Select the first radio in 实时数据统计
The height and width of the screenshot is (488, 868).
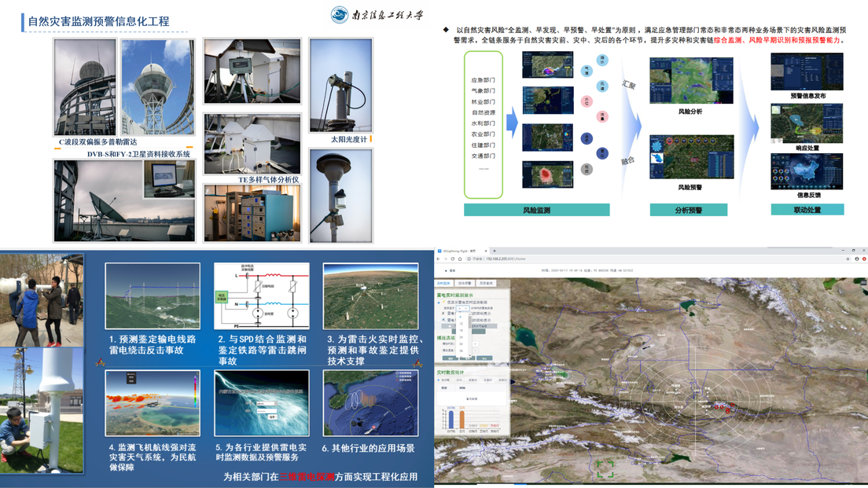pos(440,380)
